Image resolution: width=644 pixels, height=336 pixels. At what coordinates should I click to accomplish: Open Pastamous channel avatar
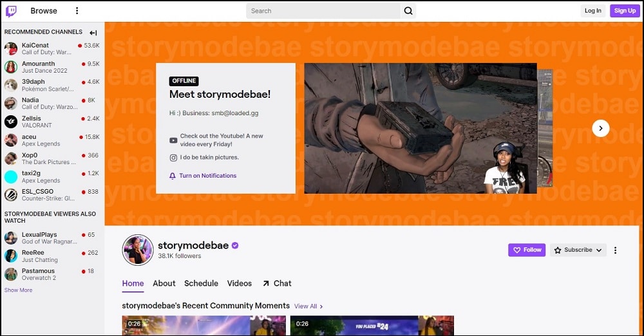(x=11, y=274)
